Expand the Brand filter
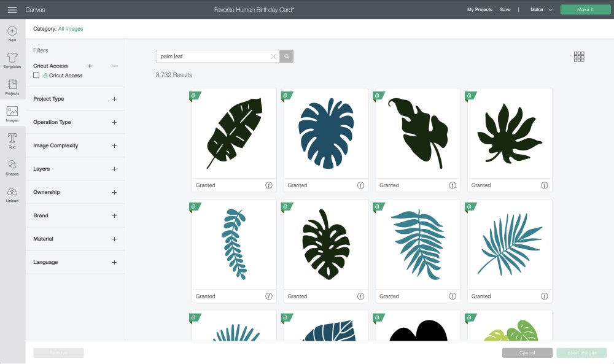 click(114, 215)
